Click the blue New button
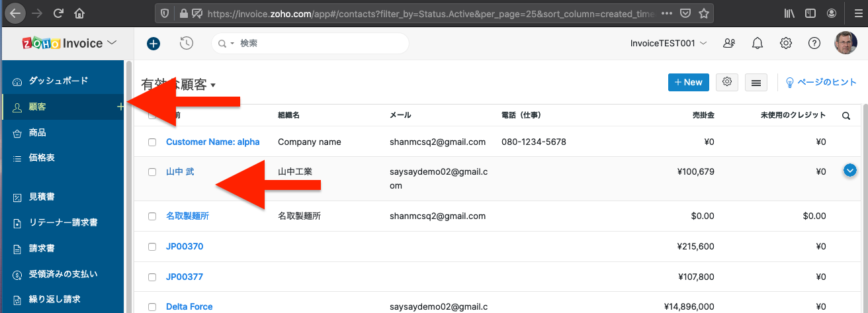 tap(688, 82)
